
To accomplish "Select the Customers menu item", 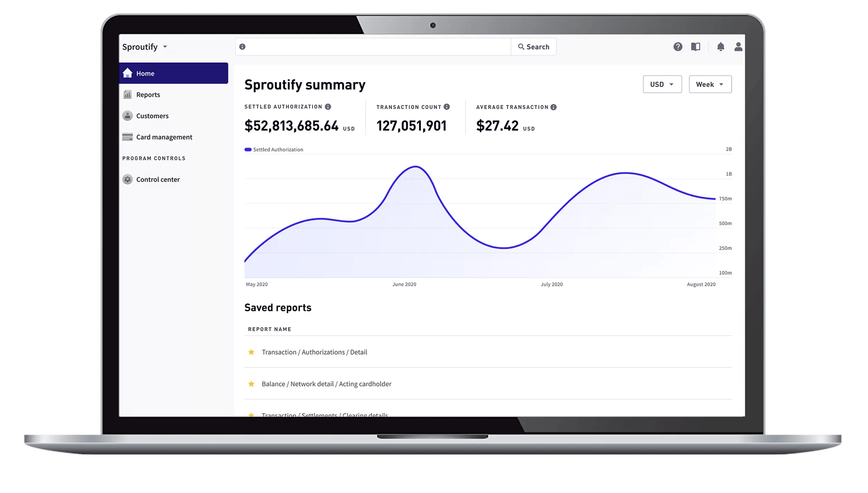I will click(x=152, y=116).
